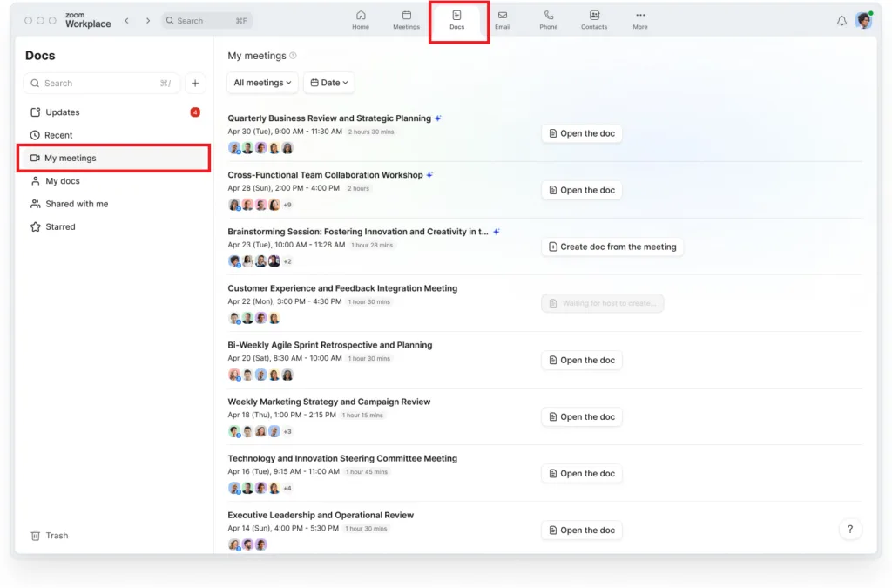
Task: Click the help question mark button
Action: tap(851, 530)
